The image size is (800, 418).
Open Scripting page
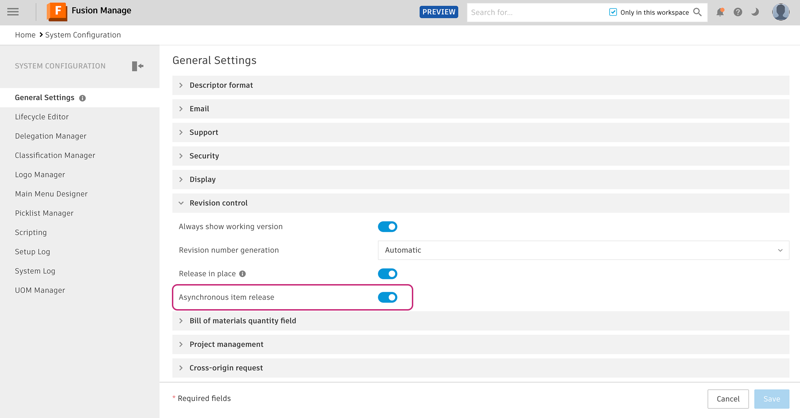tap(31, 232)
